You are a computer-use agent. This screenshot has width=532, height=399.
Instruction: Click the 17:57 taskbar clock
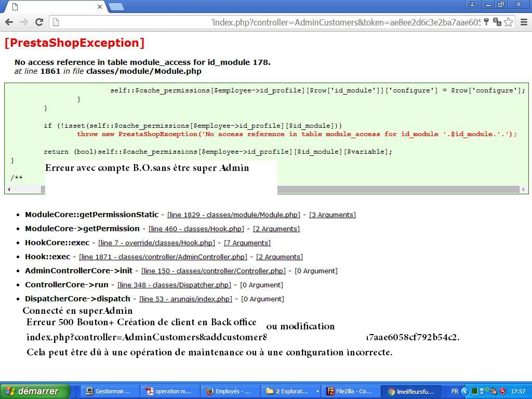tap(518, 391)
